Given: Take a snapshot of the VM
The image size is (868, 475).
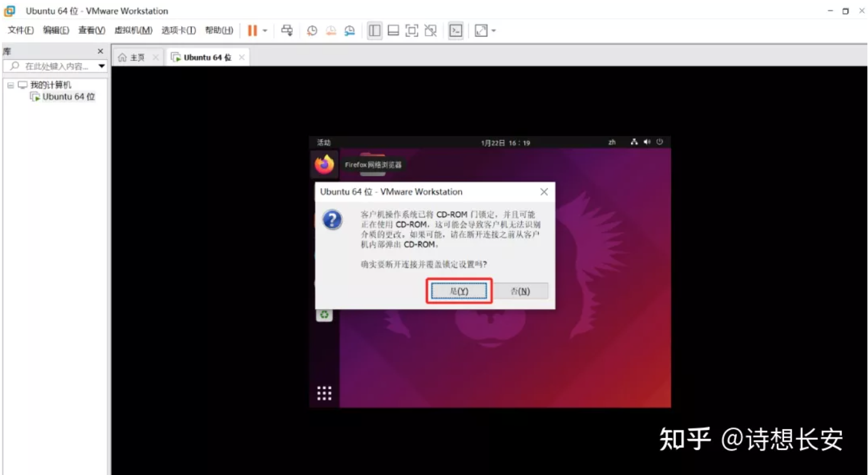Looking at the screenshot, I should pyautogui.click(x=310, y=29).
